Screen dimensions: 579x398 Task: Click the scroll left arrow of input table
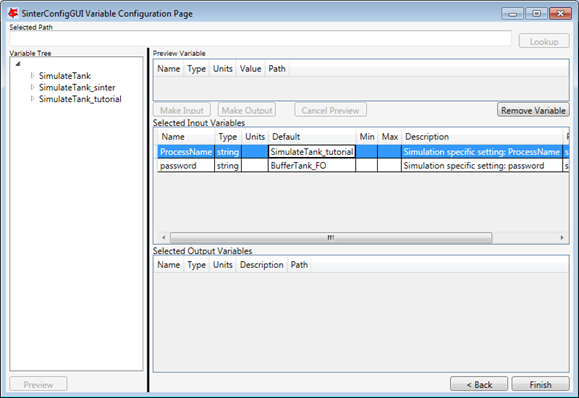pos(164,237)
